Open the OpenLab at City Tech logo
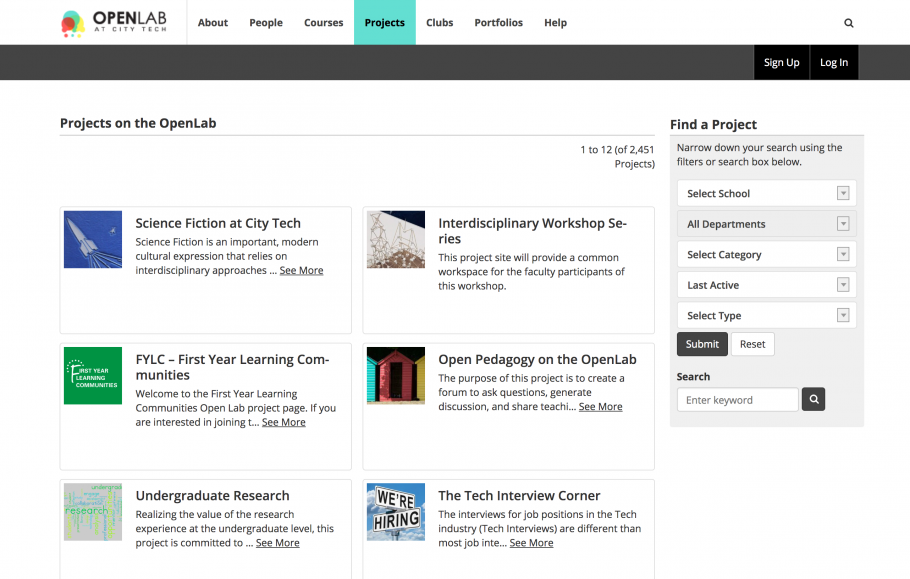Viewport: 910px width, 579px height. click(x=114, y=24)
